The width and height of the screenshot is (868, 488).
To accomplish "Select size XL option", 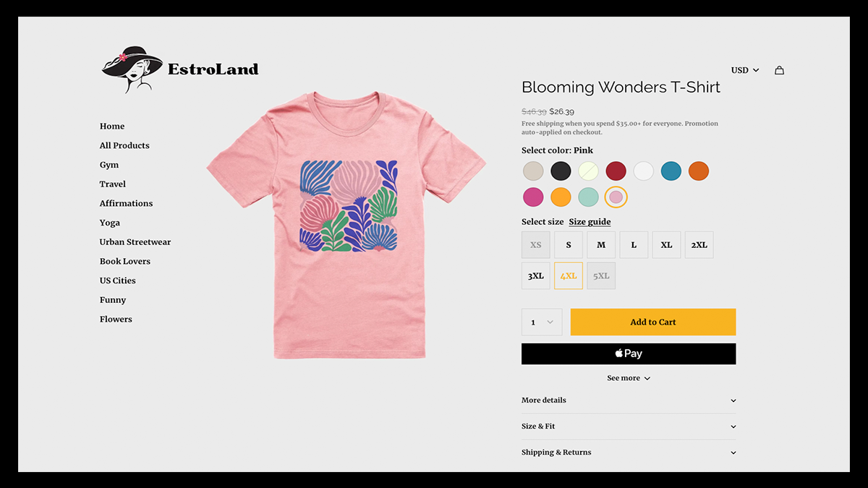I will coord(666,245).
